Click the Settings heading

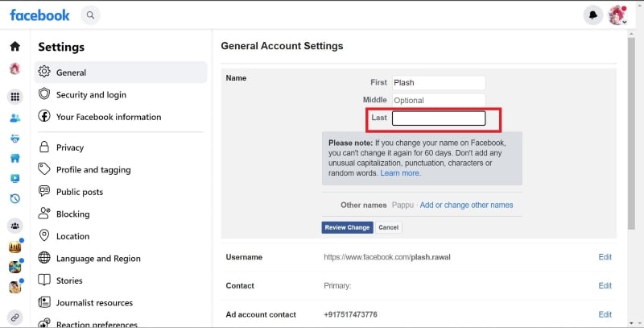click(61, 47)
